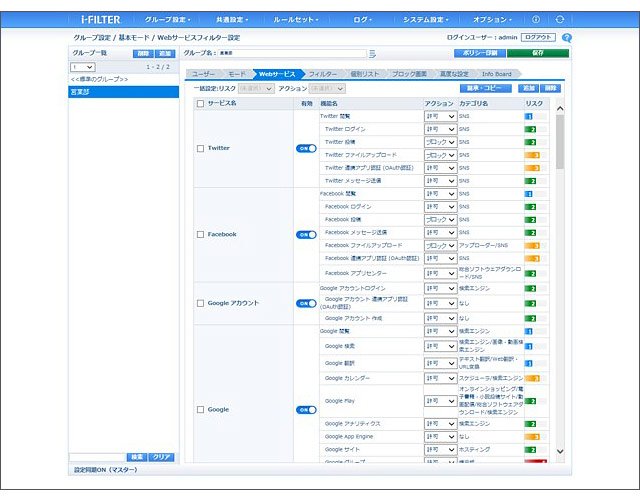Viewport: 640px width, 500px height.
Task: Toggle the Google service ON switch
Action: tap(306, 410)
